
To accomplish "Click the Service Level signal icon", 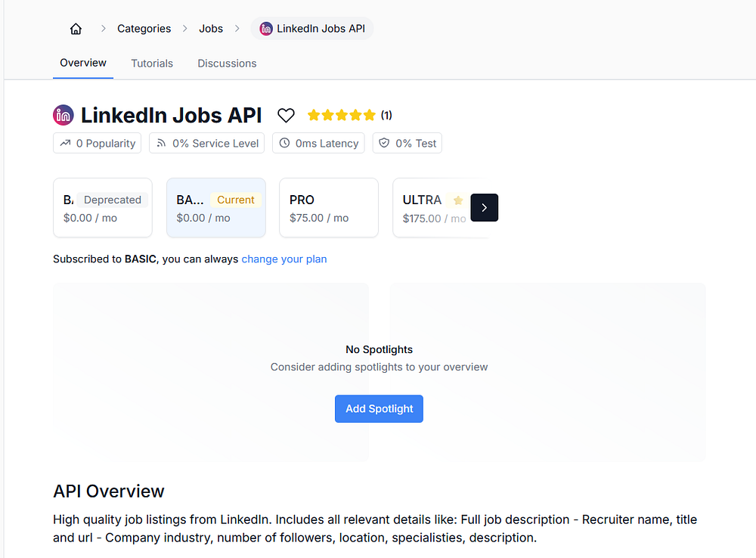I will tap(162, 143).
